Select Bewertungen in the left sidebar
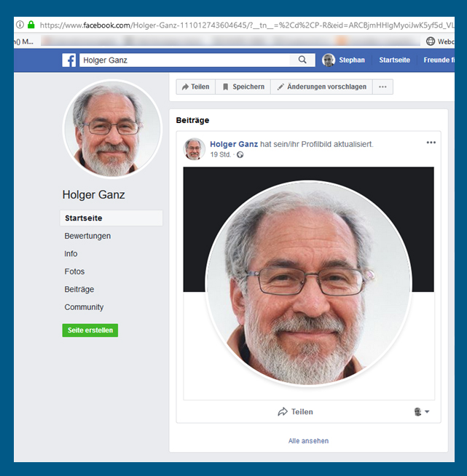This screenshot has width=467, height=476. [x=87, y=236]
